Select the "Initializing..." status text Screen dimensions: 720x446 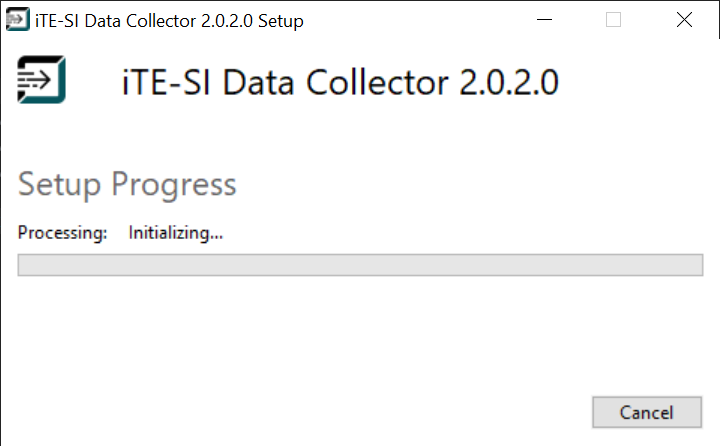(x=175, y=233)
